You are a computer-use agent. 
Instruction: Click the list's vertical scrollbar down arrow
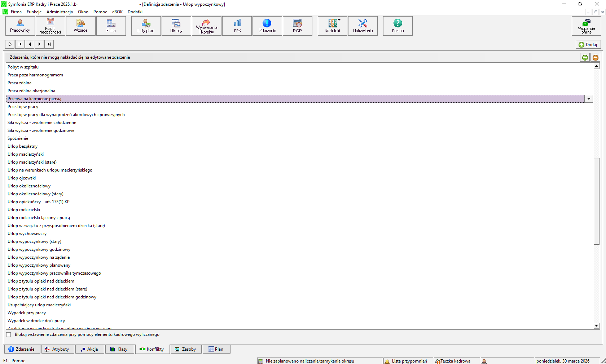596,326
